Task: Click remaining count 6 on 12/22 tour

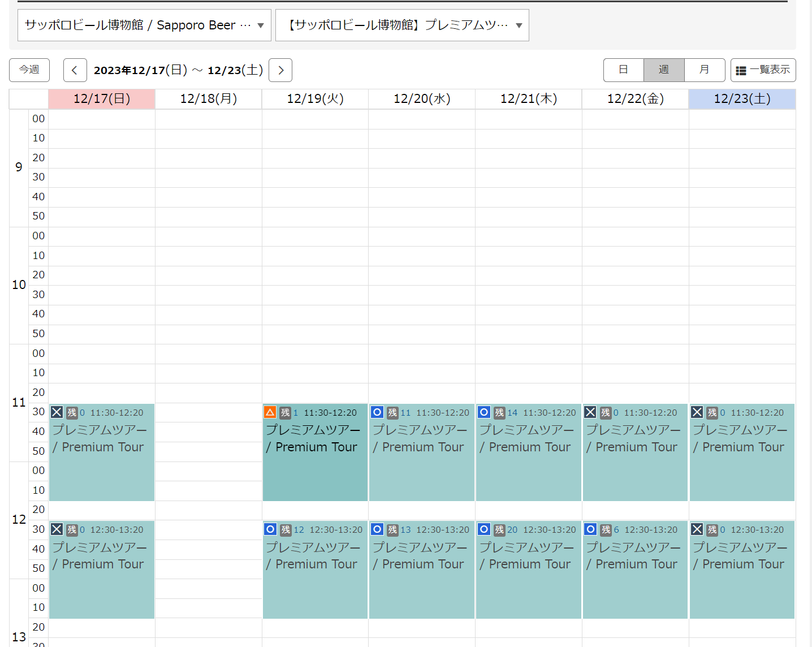Action: [616, 530]
